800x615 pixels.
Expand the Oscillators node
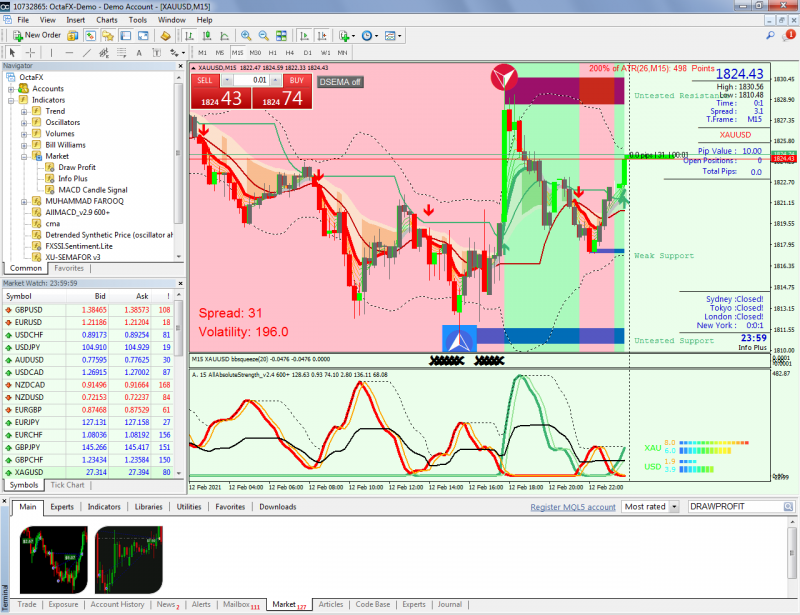pyautogui.click(x=24, y=122)
